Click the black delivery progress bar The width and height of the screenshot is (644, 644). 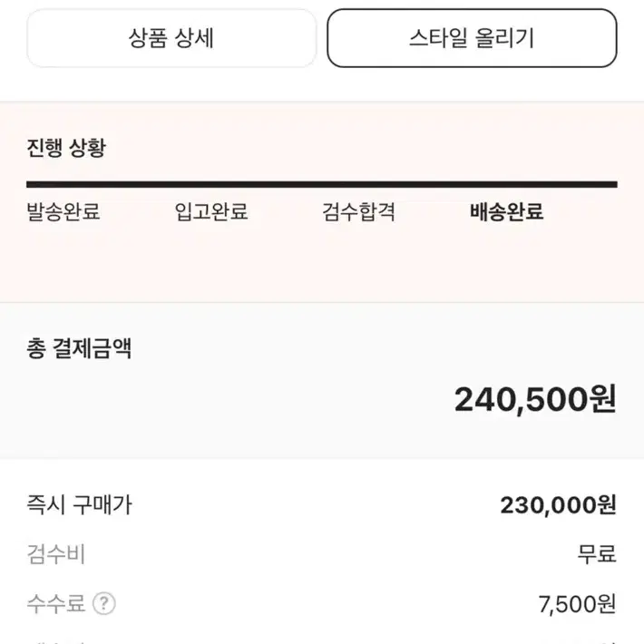[x=322, y=184]
